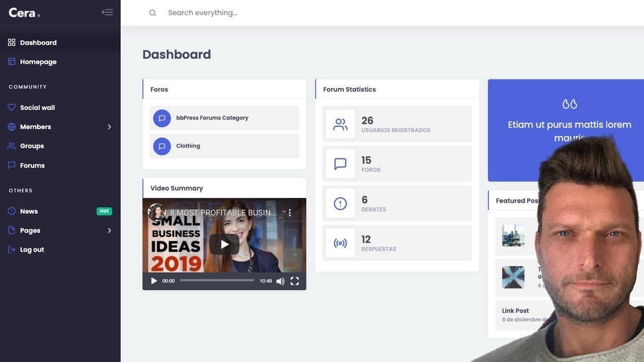Seek using the video progress bar
Image resolution: width=644 pixels, height=362 pixels.
coord(217,281)
